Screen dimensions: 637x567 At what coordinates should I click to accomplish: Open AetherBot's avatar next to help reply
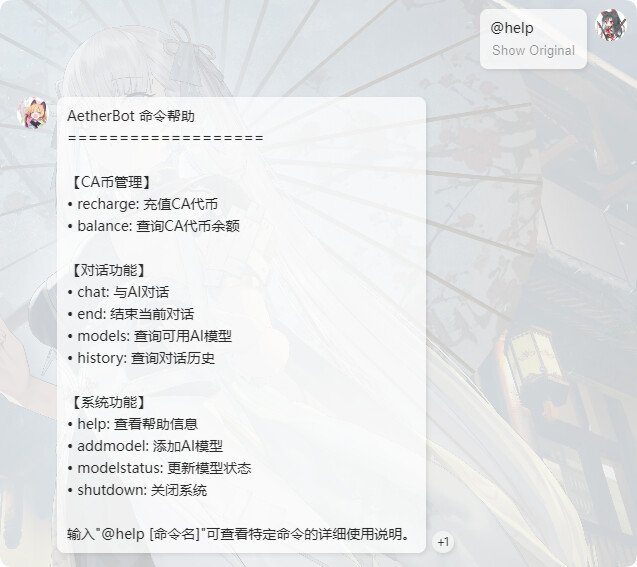32,113
